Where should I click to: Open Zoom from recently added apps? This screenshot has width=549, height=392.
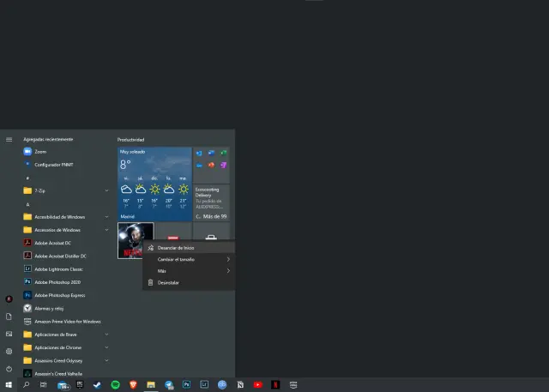pos(40,151)
